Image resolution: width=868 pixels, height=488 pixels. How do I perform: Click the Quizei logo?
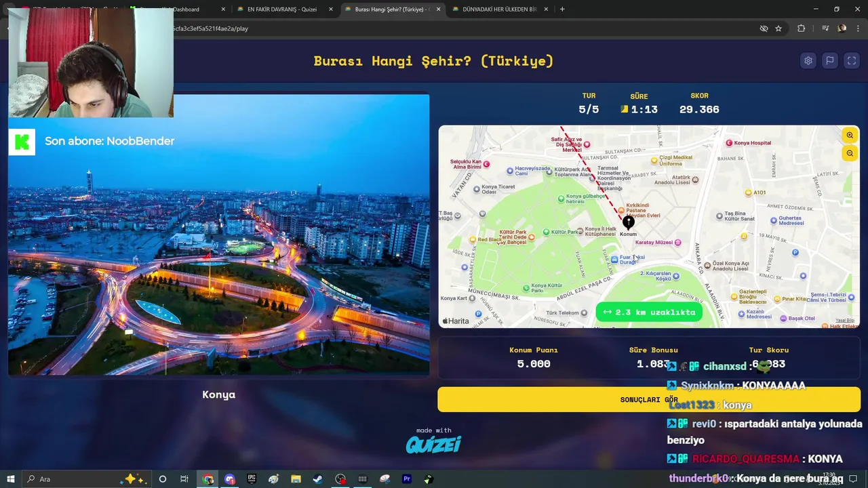(433, 444)
